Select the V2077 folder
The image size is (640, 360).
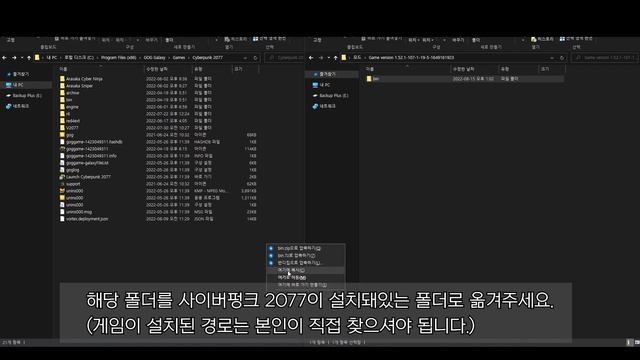[72, 128]
